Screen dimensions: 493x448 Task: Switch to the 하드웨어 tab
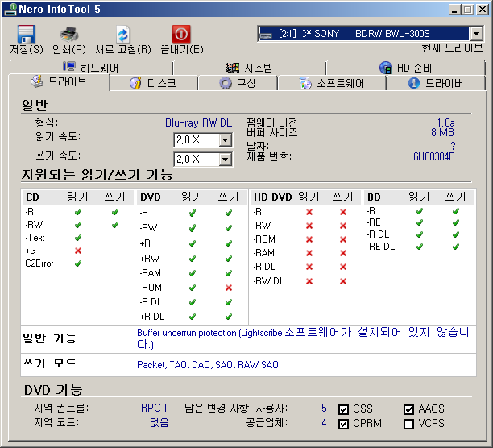coord(91,68)
